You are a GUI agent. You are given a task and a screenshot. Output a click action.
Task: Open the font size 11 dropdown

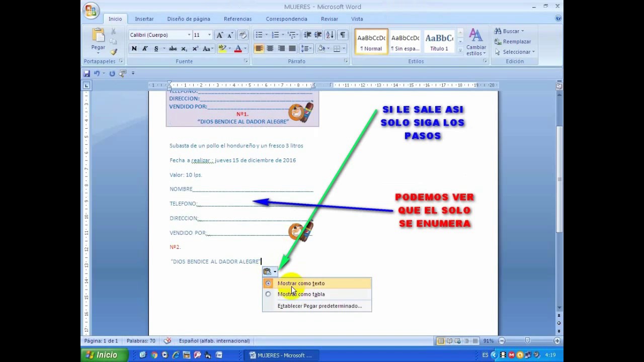[x=209, y=35]
